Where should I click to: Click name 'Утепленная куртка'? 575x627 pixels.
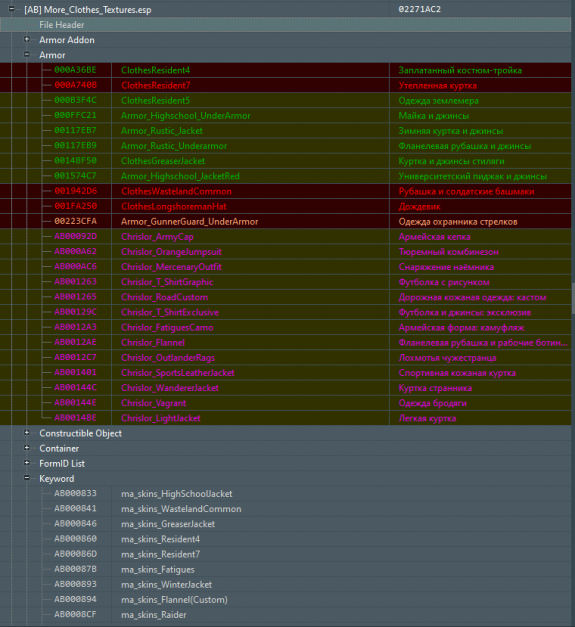[x=437, y=86]
